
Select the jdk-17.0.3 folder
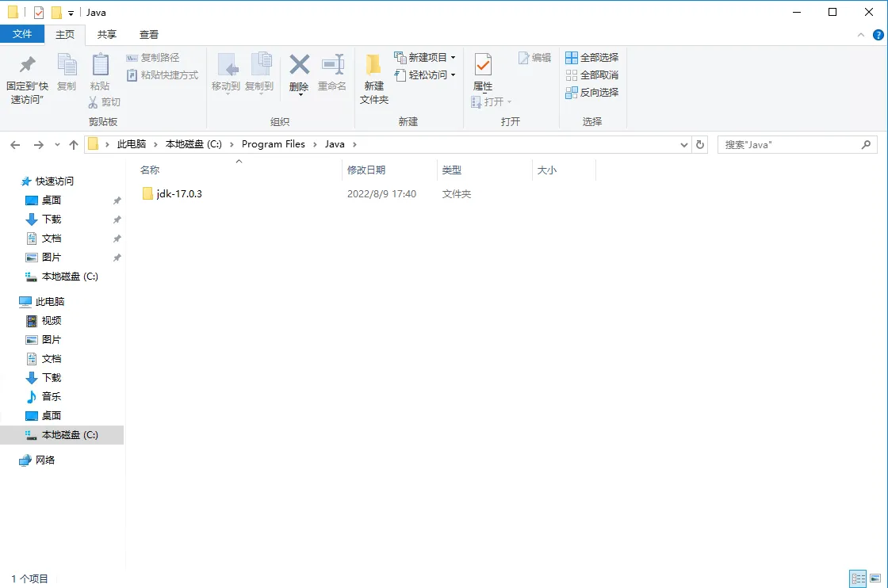pos(179,194)
